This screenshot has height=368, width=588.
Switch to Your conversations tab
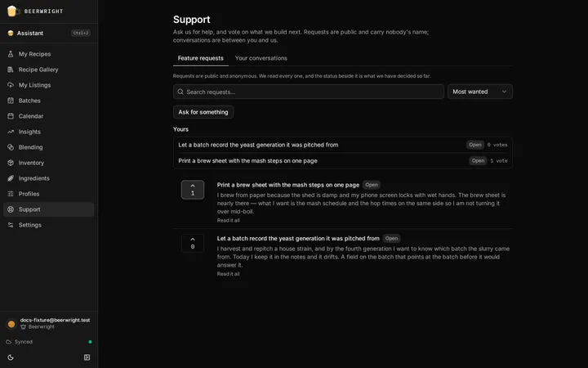(261, 58)
